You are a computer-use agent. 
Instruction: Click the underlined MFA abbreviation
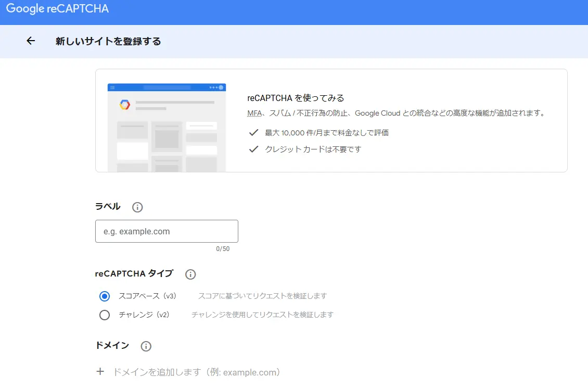pos(254,113)
